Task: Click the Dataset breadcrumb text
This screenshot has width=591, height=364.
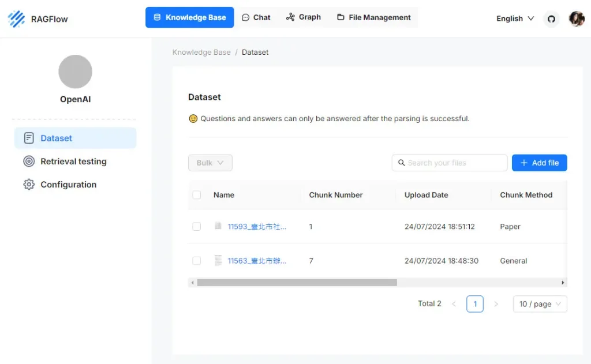Action: 255,52
